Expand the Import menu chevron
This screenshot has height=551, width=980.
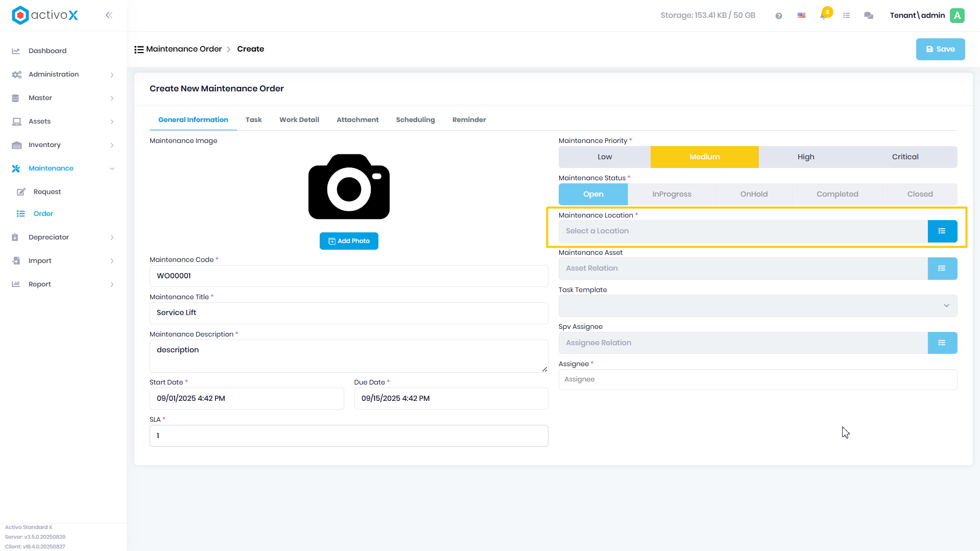pyautogui.click(x=112, y=261)
